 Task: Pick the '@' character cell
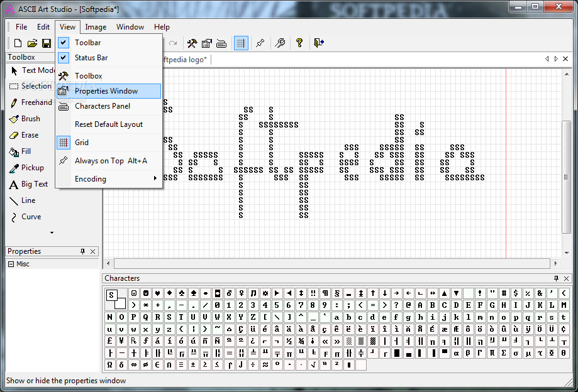[408, 305]
